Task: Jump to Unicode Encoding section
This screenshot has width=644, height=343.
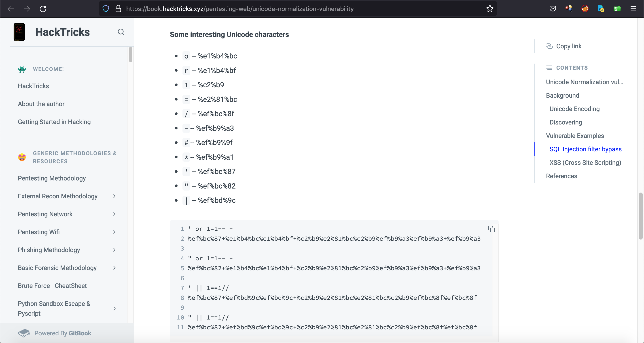Action: click(x=574, y=109)
